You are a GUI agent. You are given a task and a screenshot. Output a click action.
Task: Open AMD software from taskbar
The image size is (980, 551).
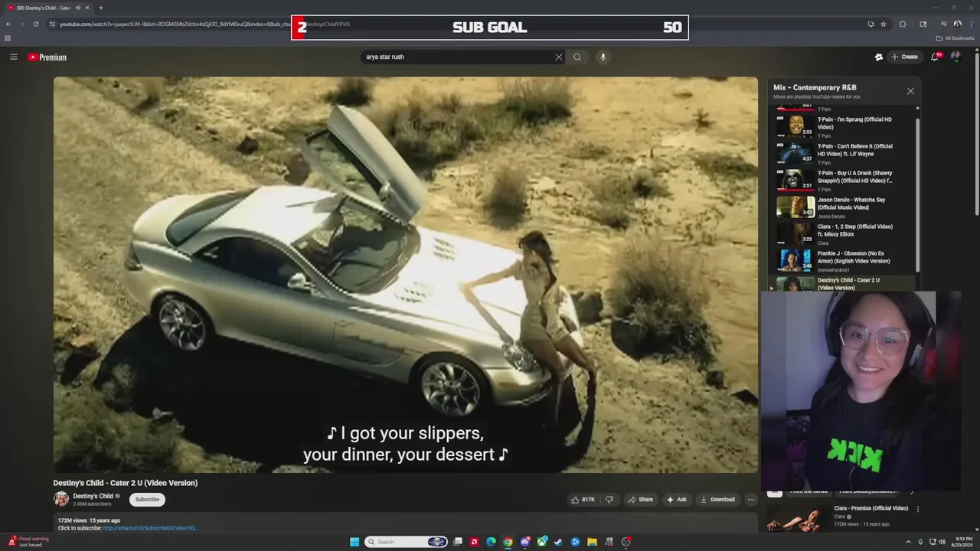coord(475,542)
